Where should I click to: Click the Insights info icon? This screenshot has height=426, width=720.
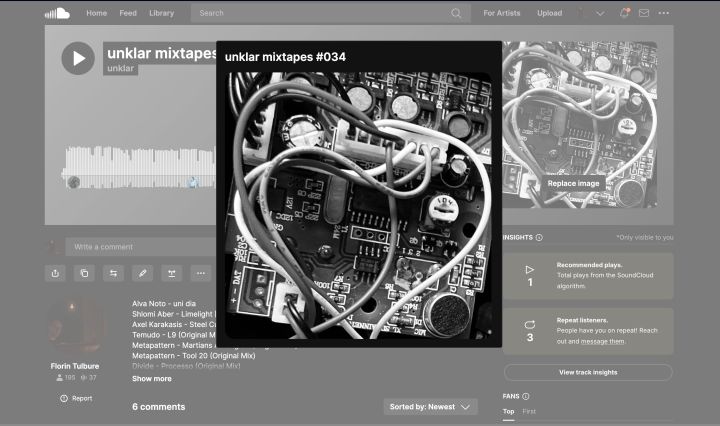click(x=539, y=238)
